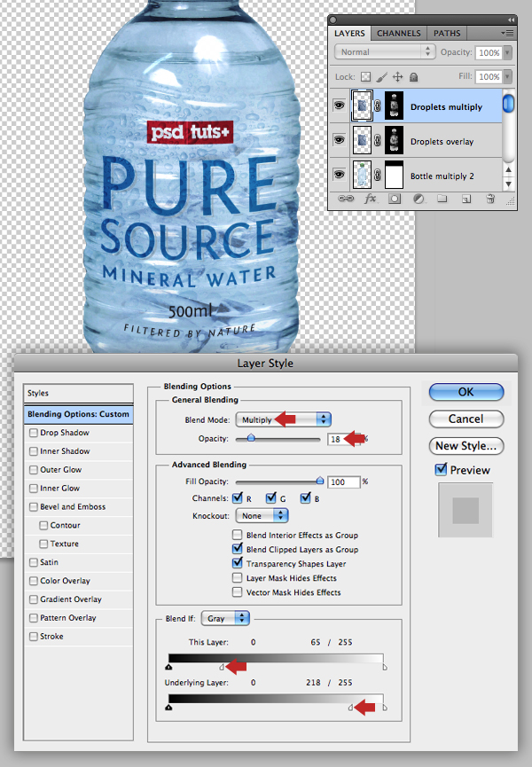Click the General Blending Opacity value field

(x=344, y=439)
